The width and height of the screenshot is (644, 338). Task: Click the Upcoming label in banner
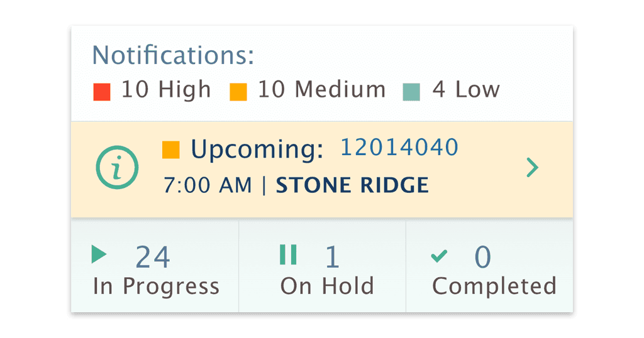coord(257,150)
